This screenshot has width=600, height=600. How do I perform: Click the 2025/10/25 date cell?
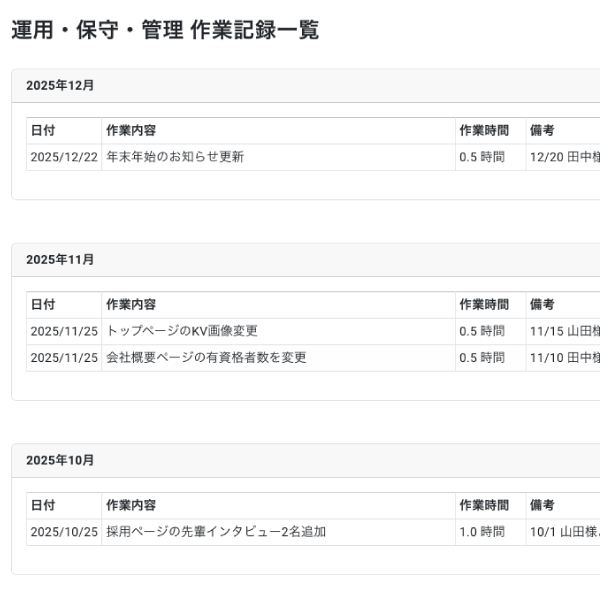tap(64, 532)
